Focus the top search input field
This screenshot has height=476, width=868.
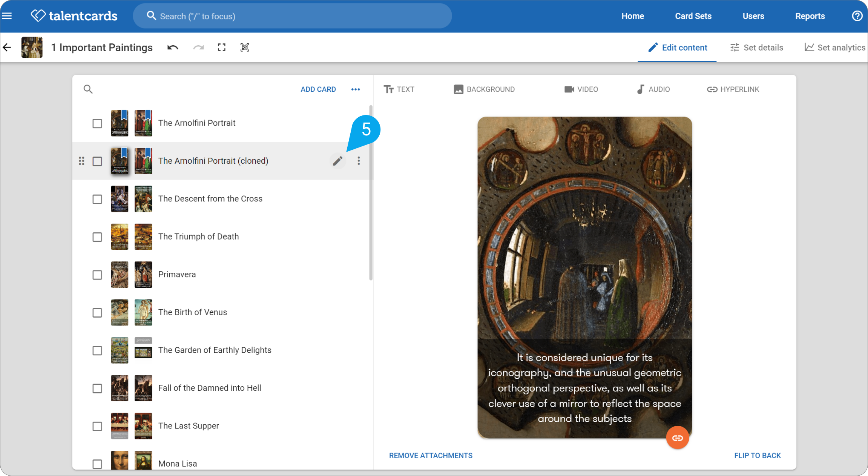pyautogui.click(x=292, y=16)
